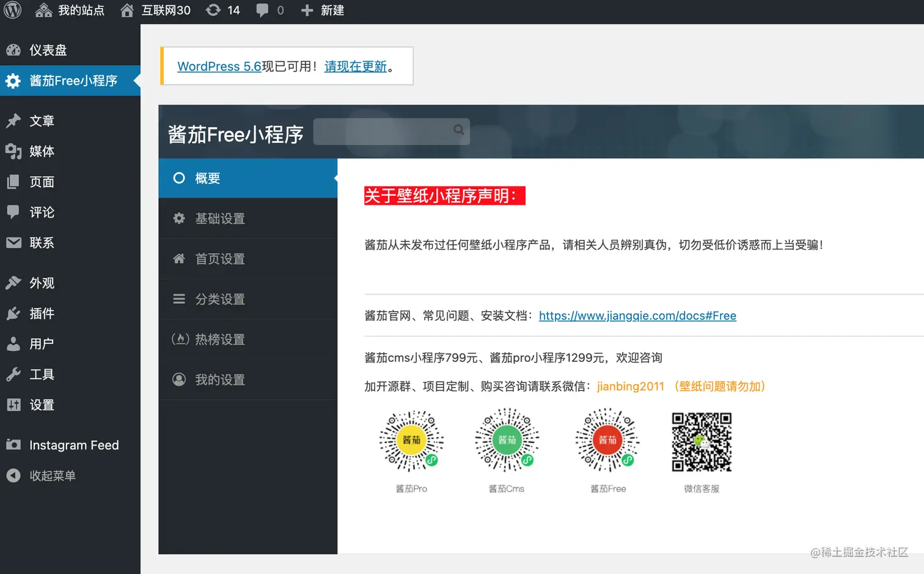Click the 外观 paintbrush icon
The height and width of the screenshot is (574, 924).
[x=13, y=283]
